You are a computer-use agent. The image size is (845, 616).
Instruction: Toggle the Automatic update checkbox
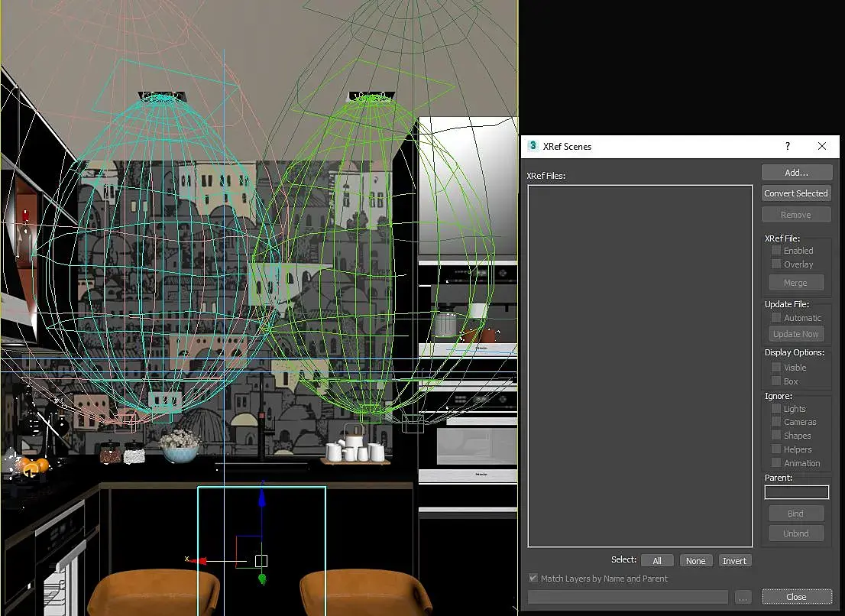pyautogui.click(x=776, y=317)
